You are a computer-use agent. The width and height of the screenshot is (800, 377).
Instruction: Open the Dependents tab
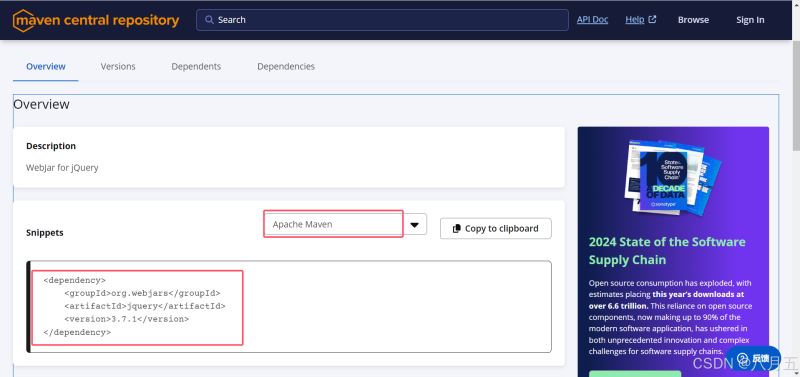tap(196, 66)
